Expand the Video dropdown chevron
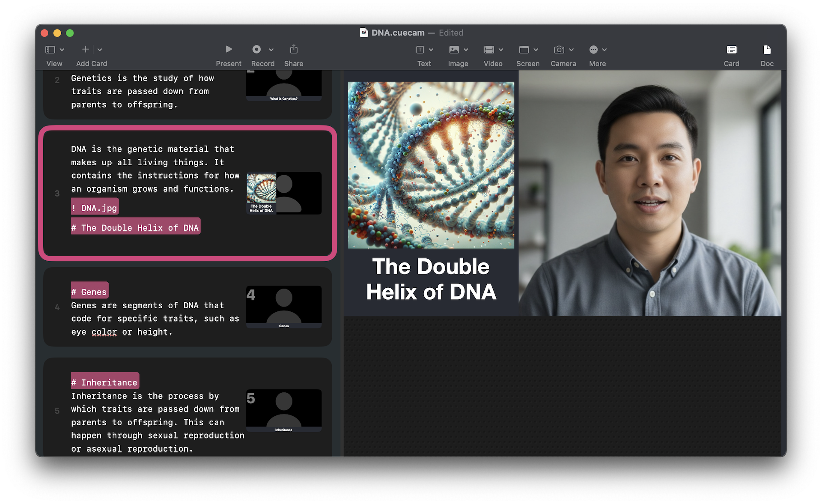The height and width of the screenshot is (504, 822). click(501, 50)
